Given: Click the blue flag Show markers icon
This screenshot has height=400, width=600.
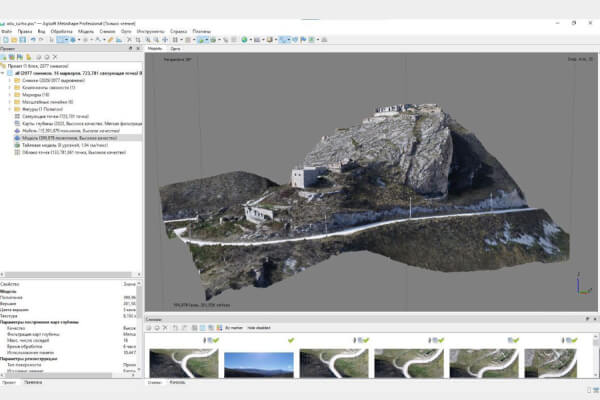Looking at the screenshot, I should pos(303,40).
